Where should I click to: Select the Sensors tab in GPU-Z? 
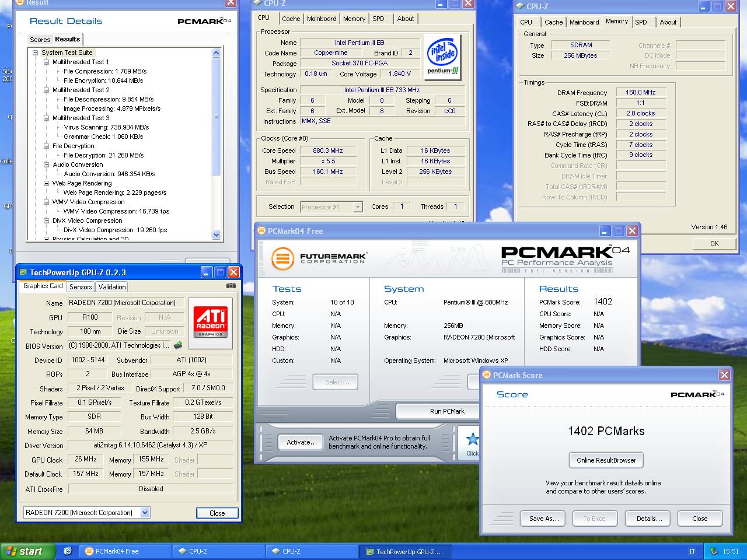coord(81,287)
